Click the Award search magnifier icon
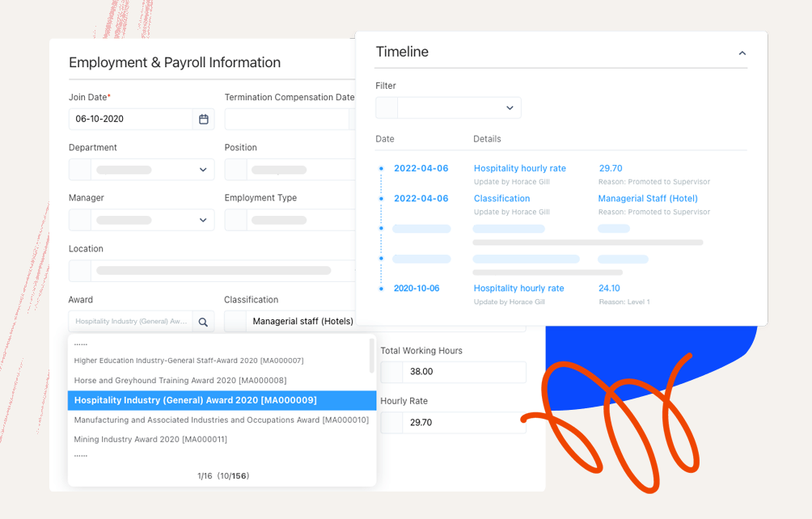Image resolution: width=812 pixels, height=519 pixels. click(x=203, y=322)
